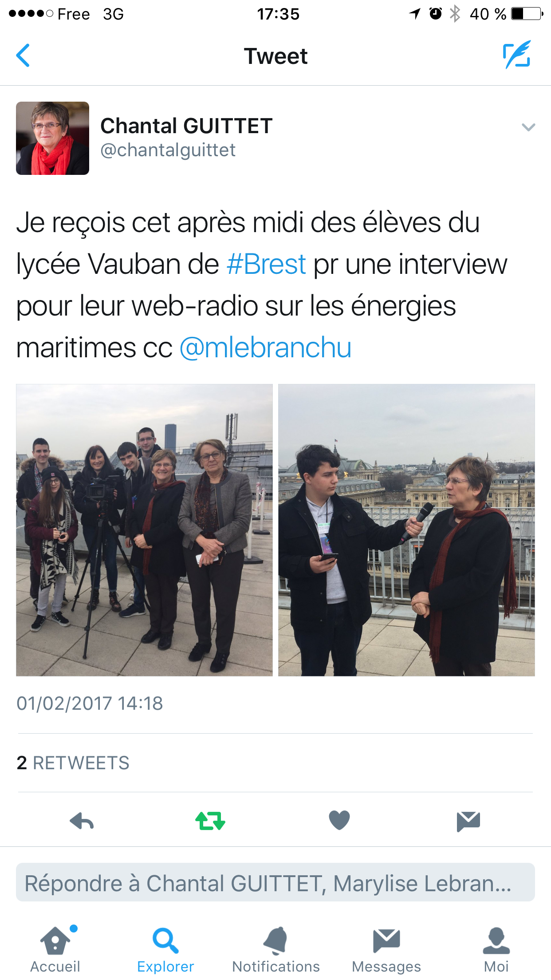The height and width of the screenshot is (980, 551).
Task: Open the group photo on the left
Action: pyautogui.click(x=144, y=530)
